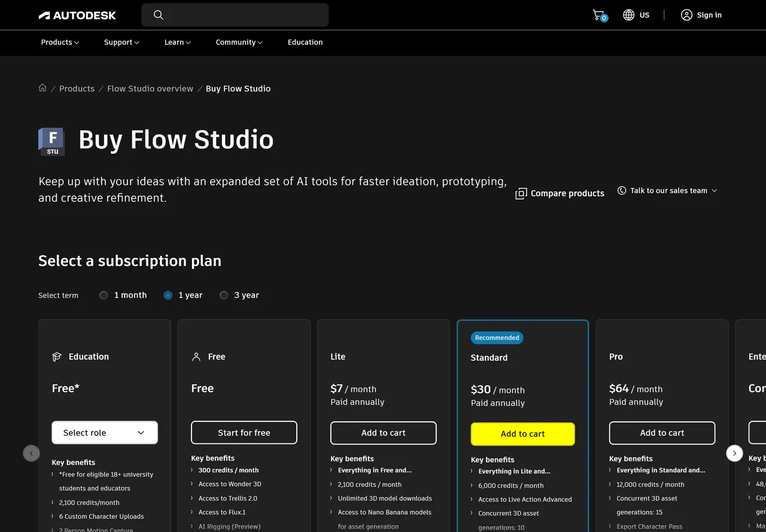The width and height of the screenshot is (766, 532).
Task: Expand the Support menu
Action: (121, 42)
